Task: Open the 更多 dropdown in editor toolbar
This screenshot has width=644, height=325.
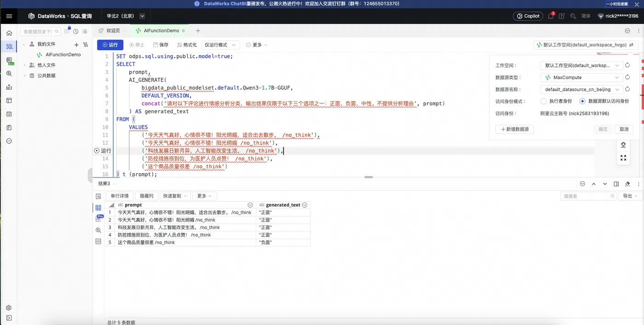Action: [x=256, y=45]
